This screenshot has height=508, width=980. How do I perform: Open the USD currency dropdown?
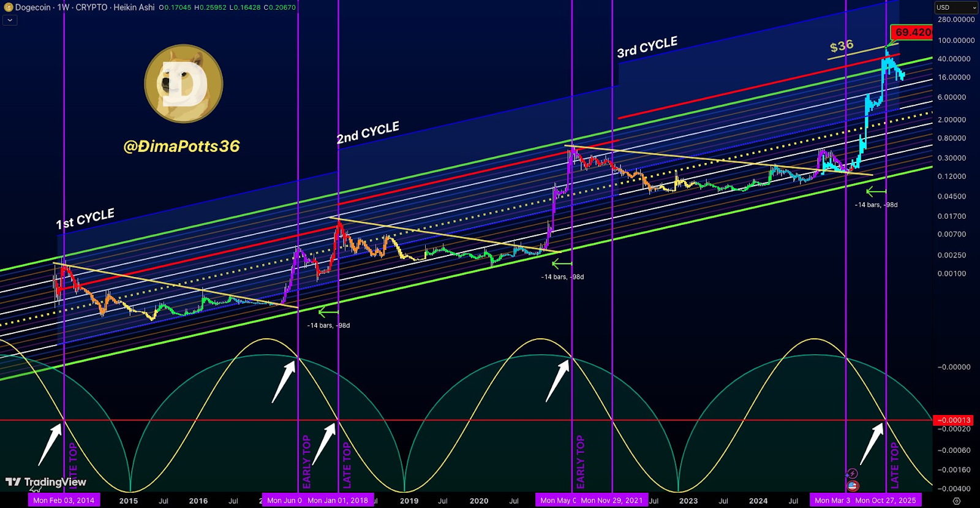coord(956,7)
